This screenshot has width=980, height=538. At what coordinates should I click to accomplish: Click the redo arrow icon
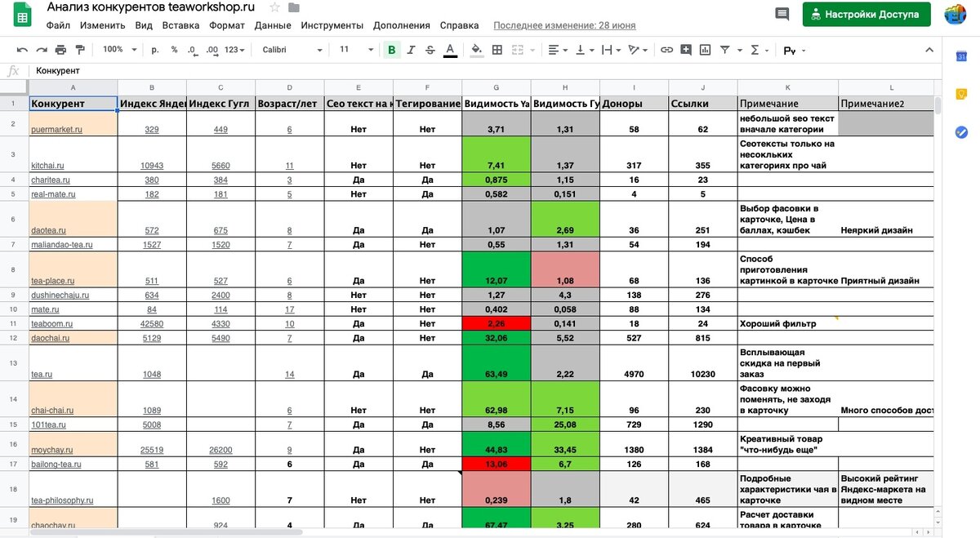coord(41,50)
